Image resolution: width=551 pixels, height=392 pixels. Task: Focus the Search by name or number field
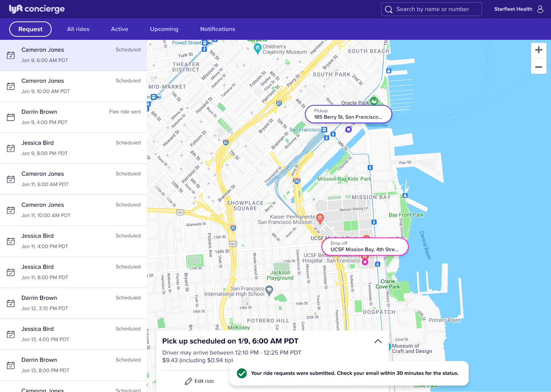point(432,9)
